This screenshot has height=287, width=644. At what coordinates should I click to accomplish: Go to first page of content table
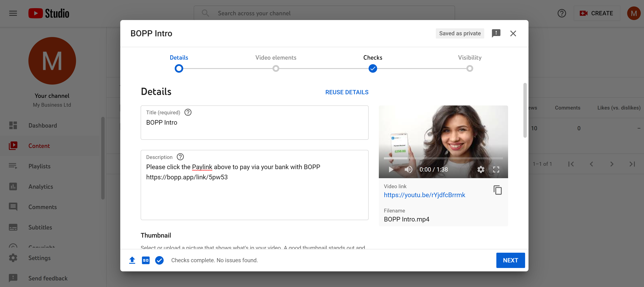click(571, 164)
